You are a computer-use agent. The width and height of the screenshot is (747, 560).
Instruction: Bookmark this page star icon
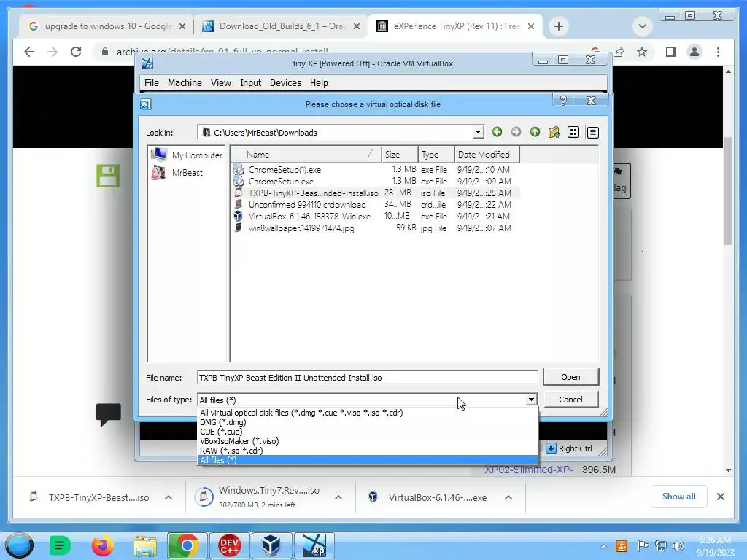(642, 52)
